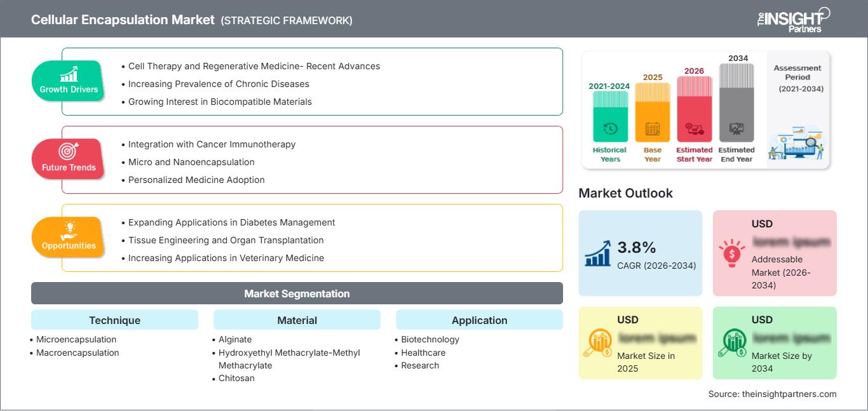Click the pink dollar lightbulb icon
868x411 pixels.
(x=732, y=253)
